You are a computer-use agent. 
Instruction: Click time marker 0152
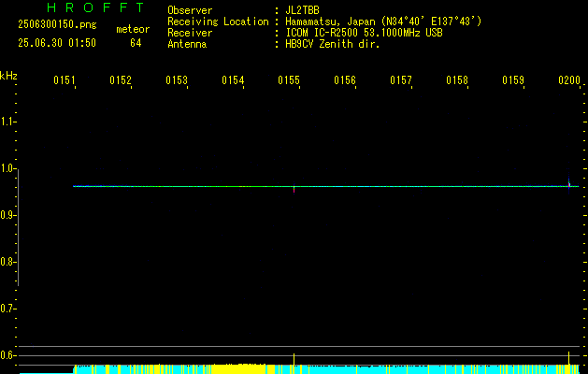click(x=121, y=80)
